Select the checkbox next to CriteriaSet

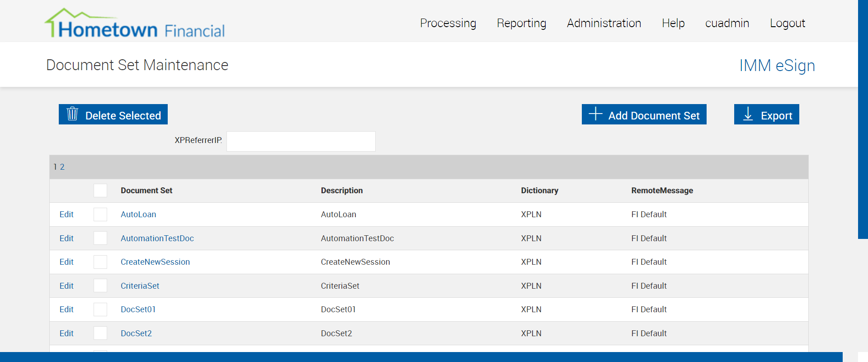pos(100,286)
